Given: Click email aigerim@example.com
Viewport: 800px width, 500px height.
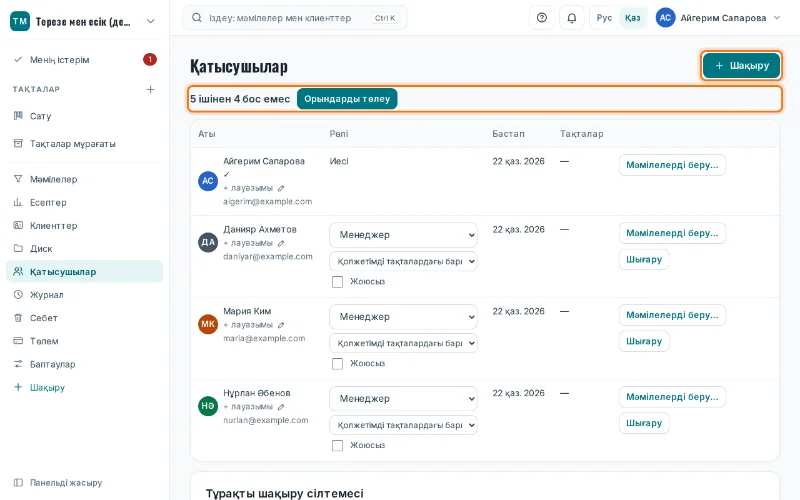Looking at the screenshot, I should point(267,202).
